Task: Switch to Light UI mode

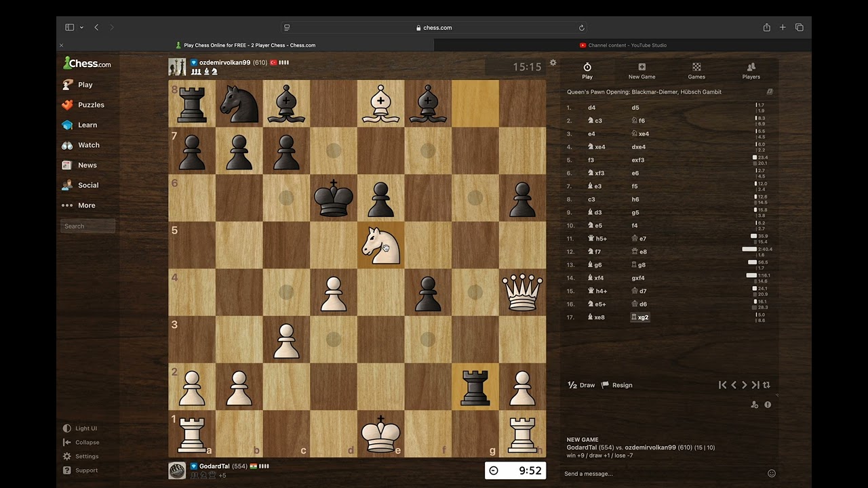Action: point(80,428)
